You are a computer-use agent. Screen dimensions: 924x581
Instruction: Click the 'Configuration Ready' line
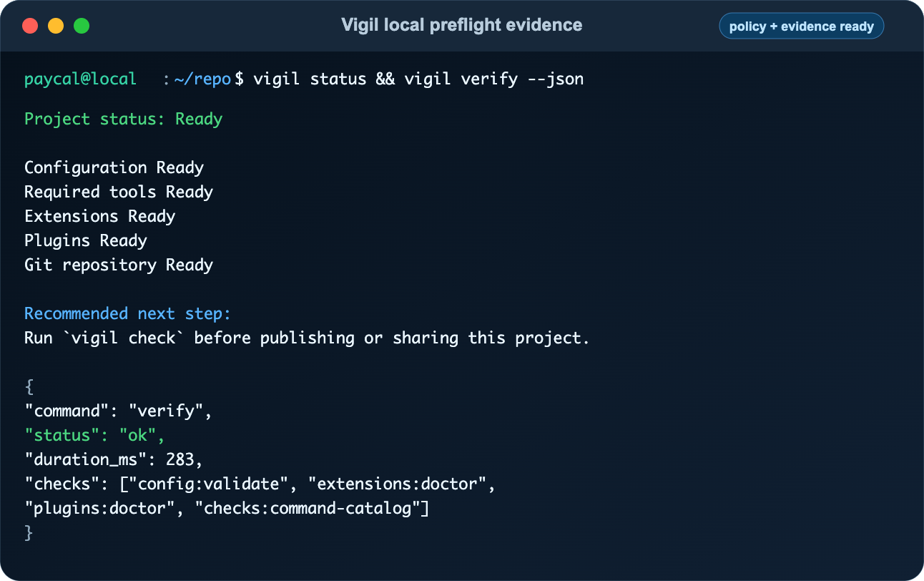pyautogui.click(x=114, y=167)
